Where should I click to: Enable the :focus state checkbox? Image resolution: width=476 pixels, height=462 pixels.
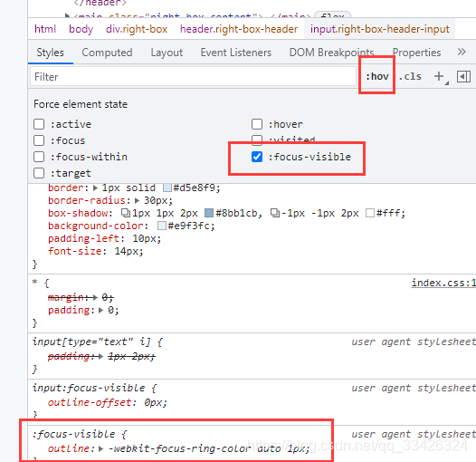39,140
